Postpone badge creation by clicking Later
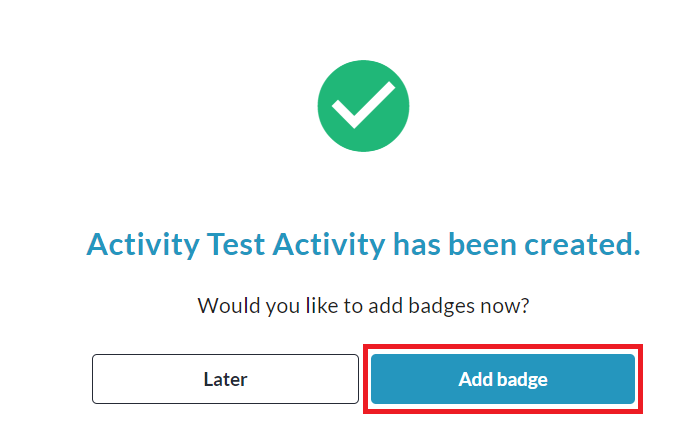Screen dimensions: 697x431 [225, 379]
